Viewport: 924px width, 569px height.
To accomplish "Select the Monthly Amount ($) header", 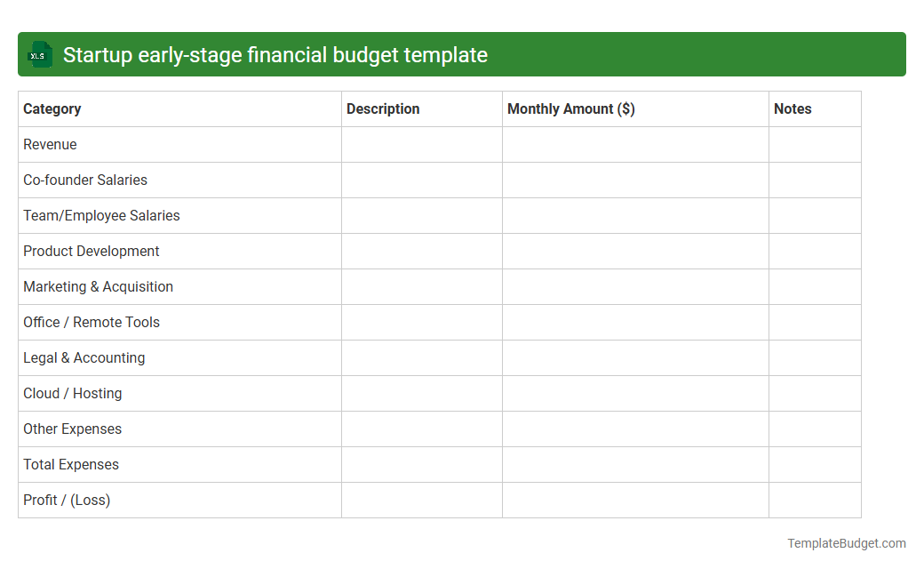I will pos(570,108).
